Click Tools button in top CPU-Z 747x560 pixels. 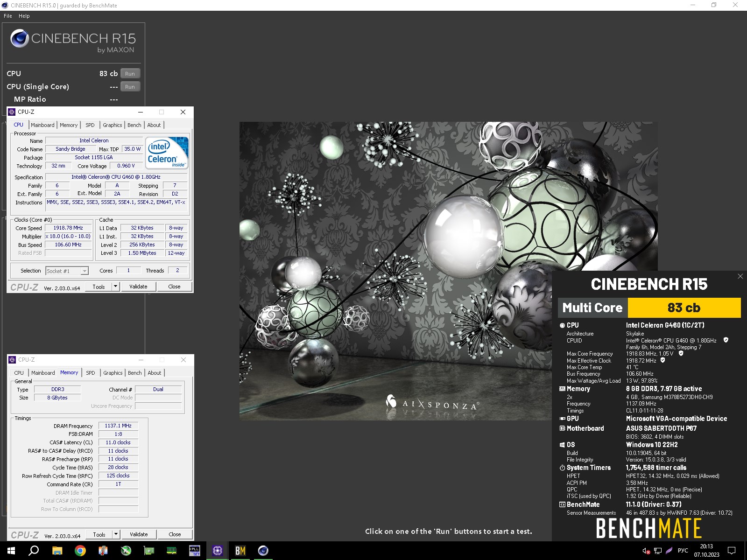[x=99, y=287]
